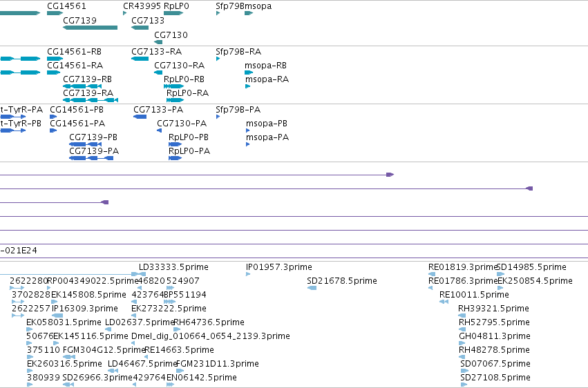Click the RH39321.5prime EST feature
Screen dimensions: 588x388
pyautogui.click(x=462, y=316)
